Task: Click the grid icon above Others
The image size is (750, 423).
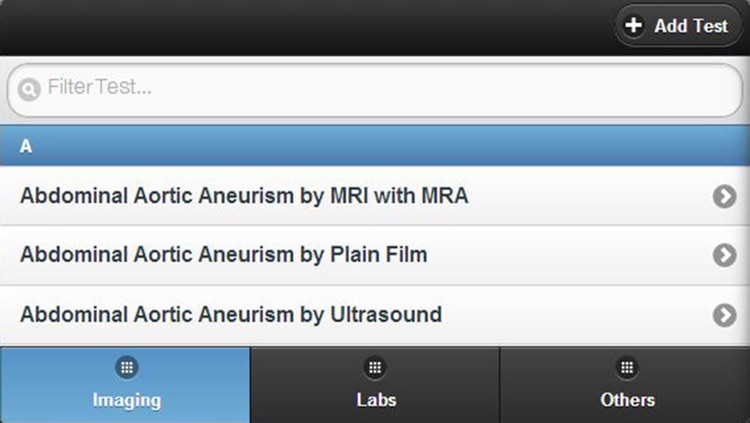Action: click(627, 367)
